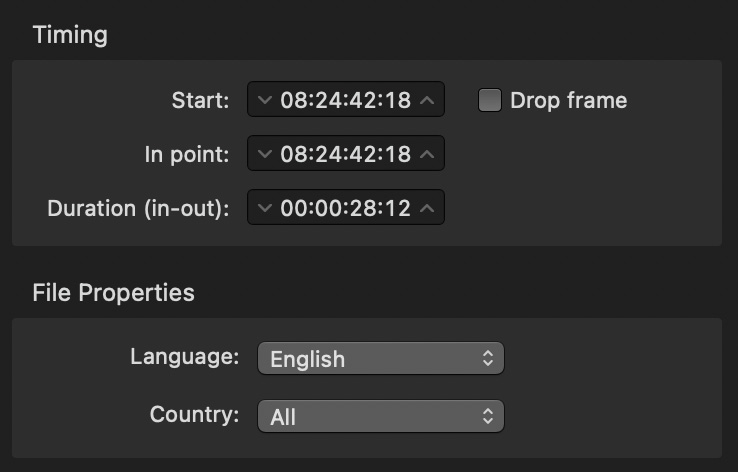This screenshot has width=738, height=472.
Task: Click the Country: label
Action: tap(194, 415)
